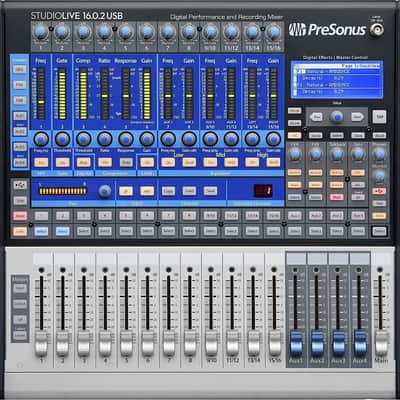Click the Threshold encoder under Gate meter 2
The height and width of the screenshot is (400, 400).
pos(62,139)
